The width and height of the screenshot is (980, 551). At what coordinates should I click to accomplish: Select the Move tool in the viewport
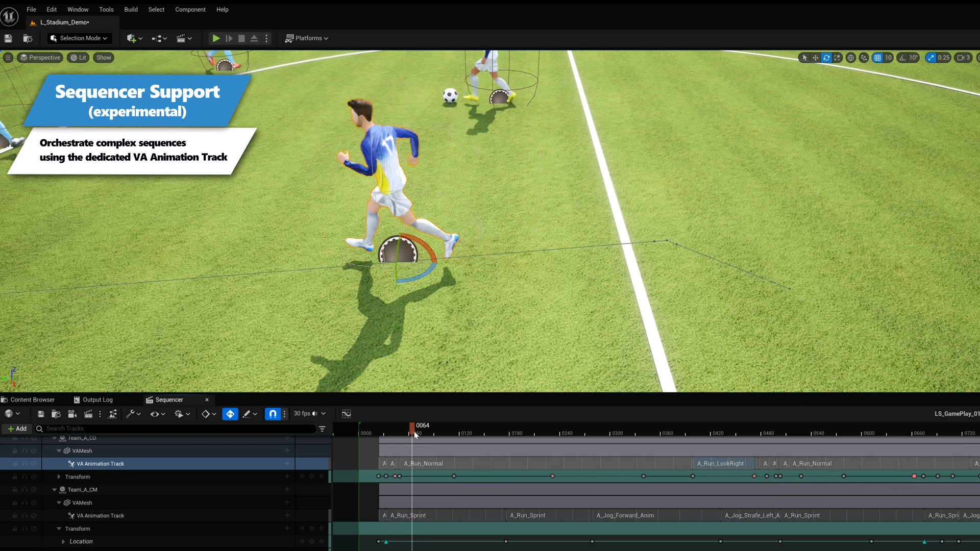(x=815, y=58)
